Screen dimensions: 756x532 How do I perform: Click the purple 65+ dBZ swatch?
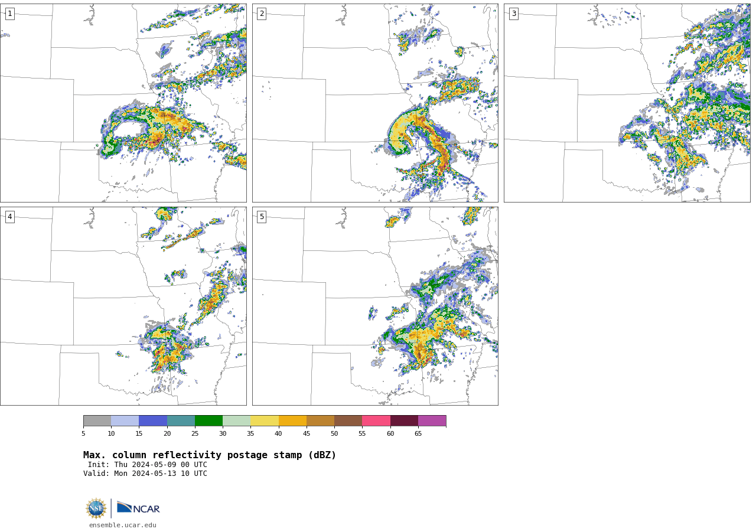click(x=432, y=421)
